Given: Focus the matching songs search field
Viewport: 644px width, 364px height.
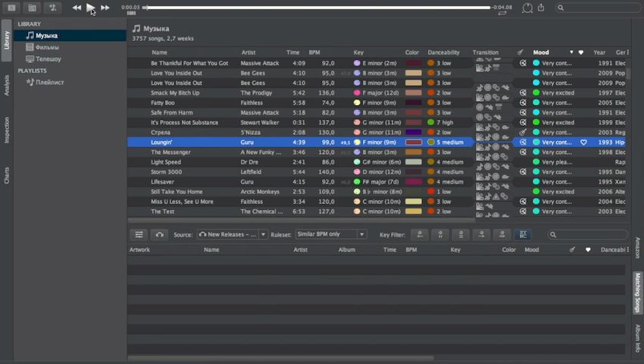Looking at the screenshot, I should click(x=588, y=234).
